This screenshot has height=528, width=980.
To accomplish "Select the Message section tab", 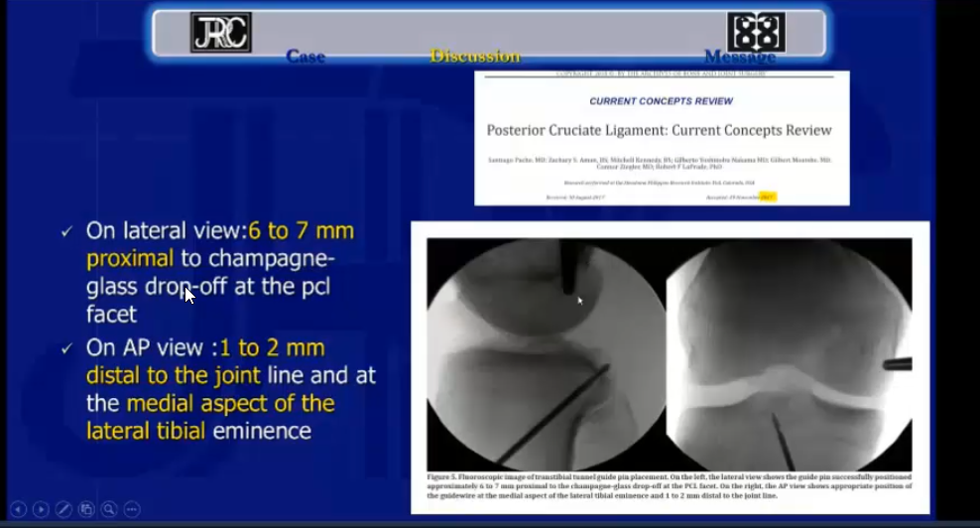I will [x=740, y=57].
